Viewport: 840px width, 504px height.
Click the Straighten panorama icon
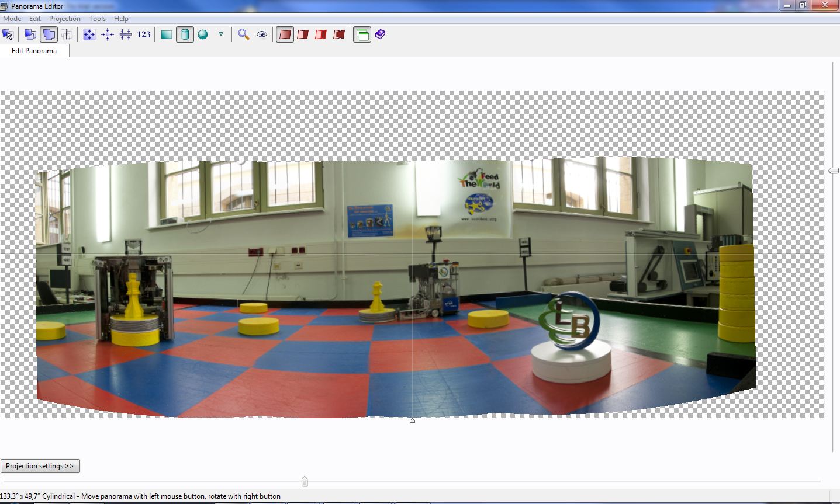[126, 34]
